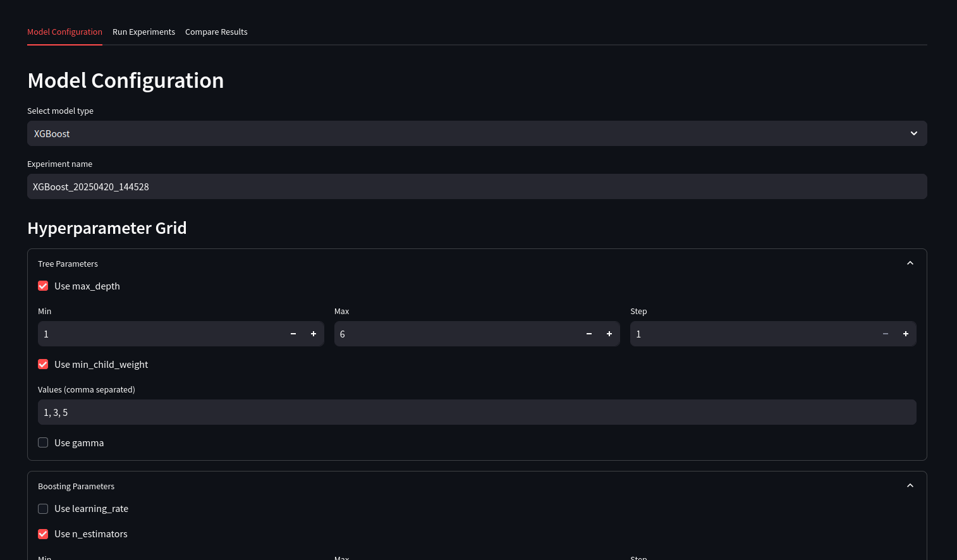The width and height of the screenshot is (957, 560).
Task: Tick the Use learning_rate checkbox
Action: [x=43, y=509]
